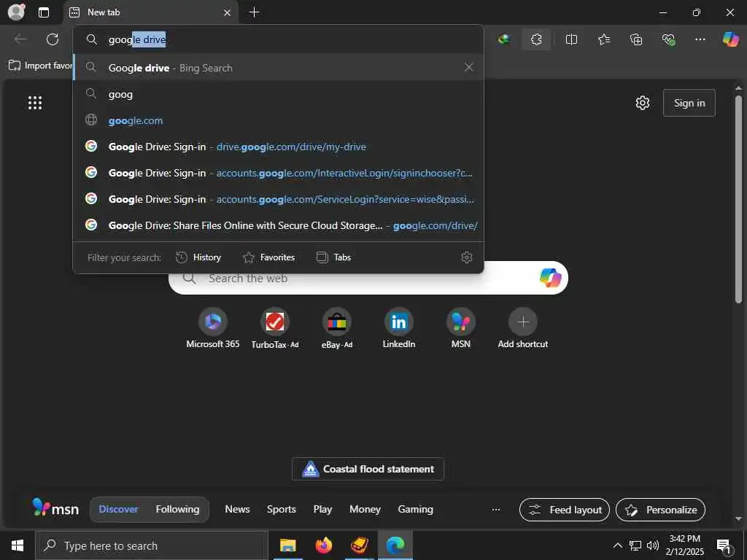This screenshot has height=560, width=747.
Task: Open Firefox from the taskbar
Action: [x=323, y=545]
